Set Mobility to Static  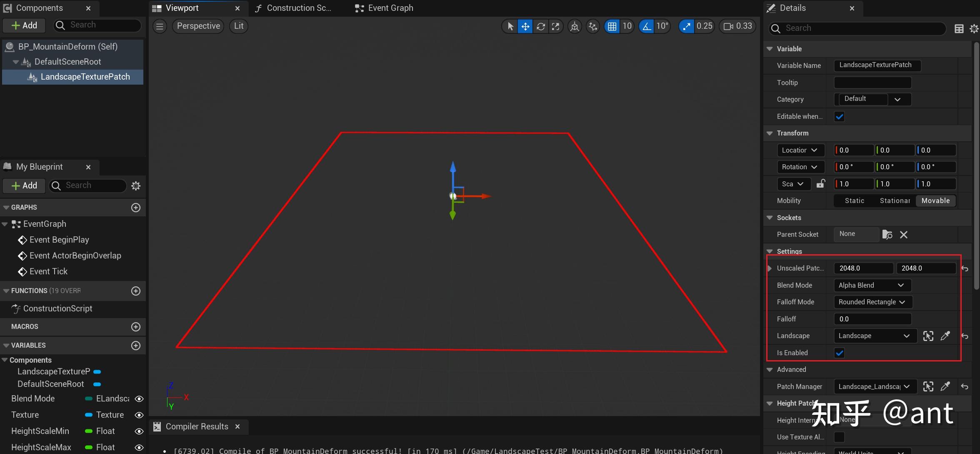(854, 201)
